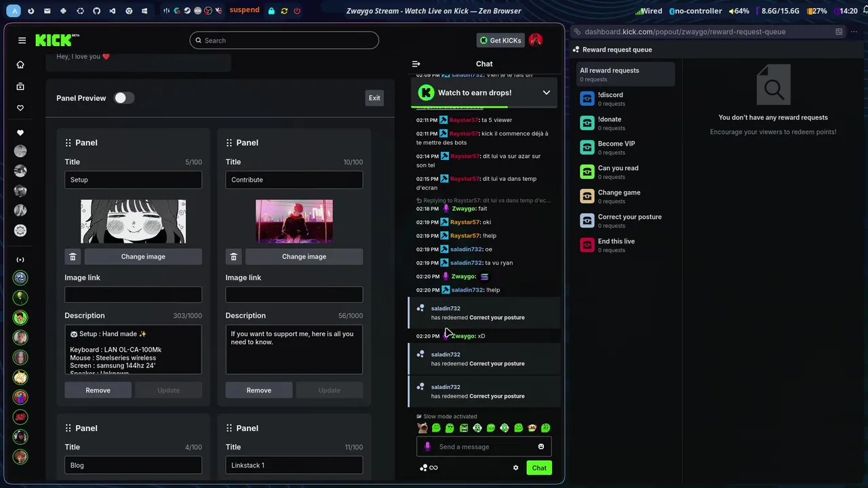Click Get KICKs button
Viewport: 868px width, 488px height.
click(x=500, y=40)
